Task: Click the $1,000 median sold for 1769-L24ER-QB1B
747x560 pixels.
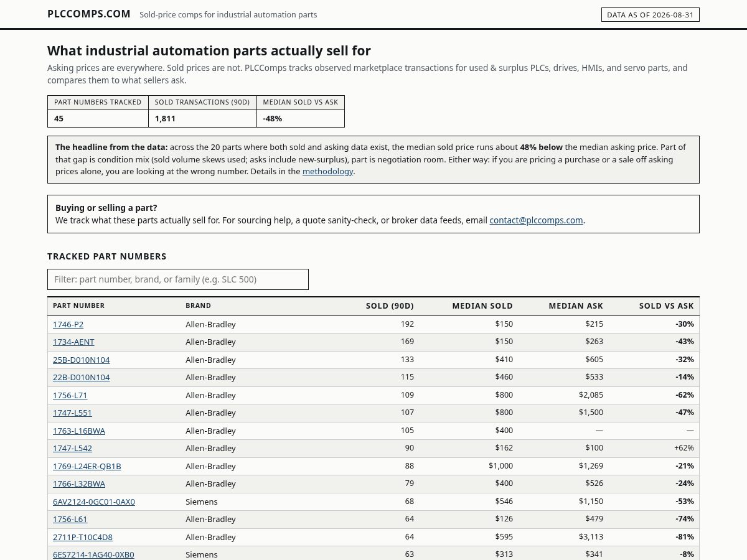Action: click(500, 466)
